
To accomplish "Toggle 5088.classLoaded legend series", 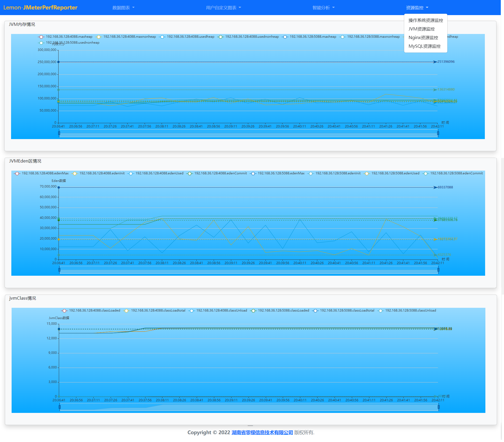I will coord(280,310).
